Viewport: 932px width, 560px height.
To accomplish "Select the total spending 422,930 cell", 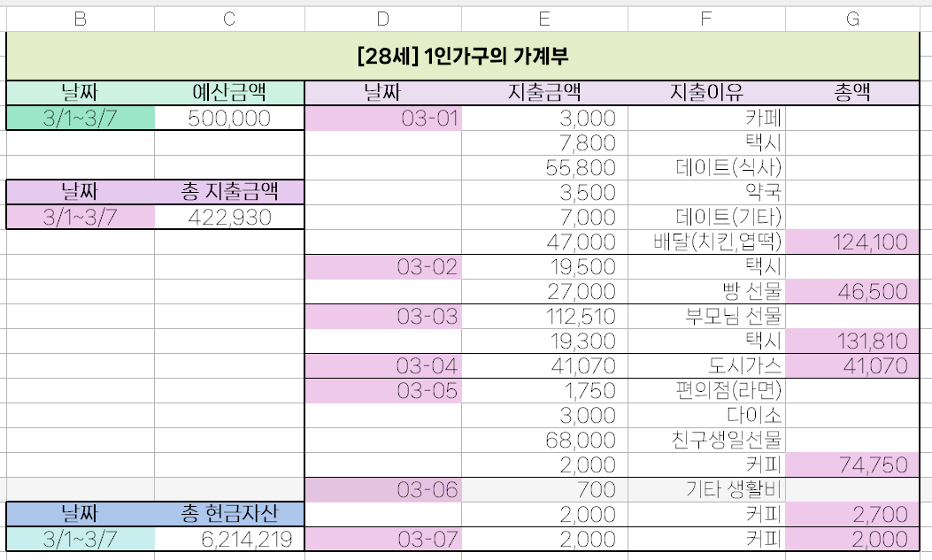I will pos(229,217).
